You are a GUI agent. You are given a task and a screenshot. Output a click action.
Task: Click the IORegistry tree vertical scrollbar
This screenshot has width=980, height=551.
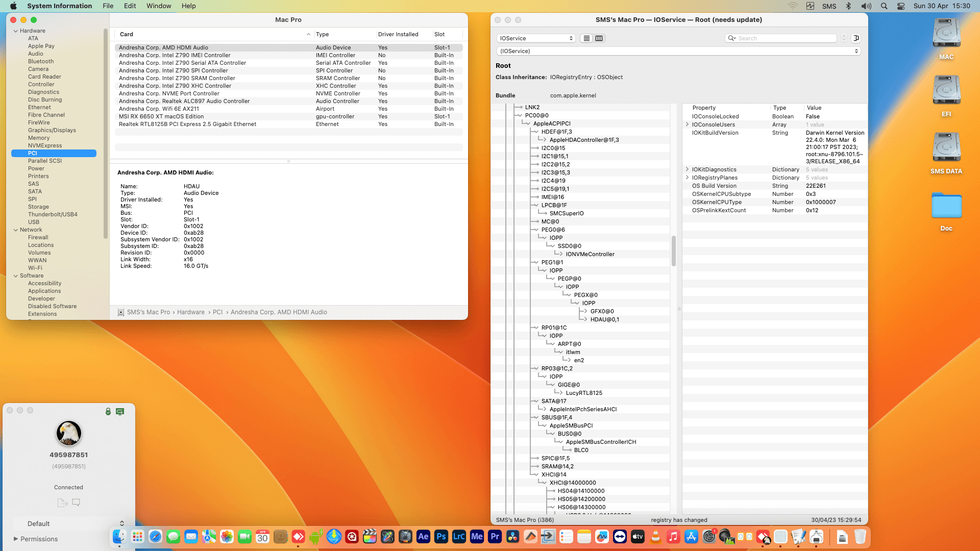(x=674, y=251)
